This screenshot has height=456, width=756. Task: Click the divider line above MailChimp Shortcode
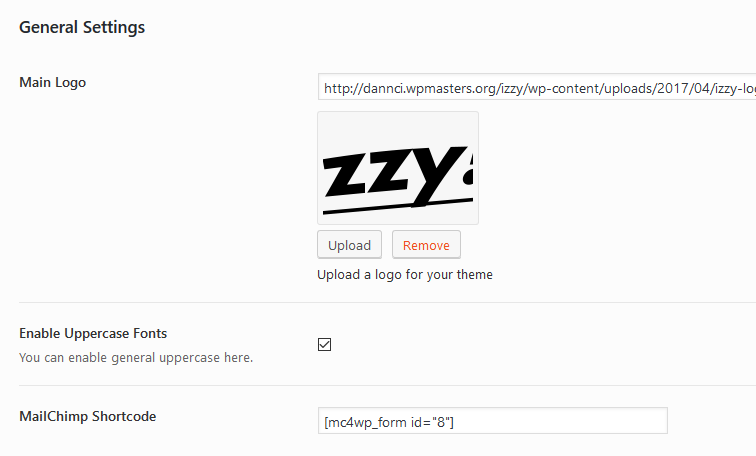380,386
